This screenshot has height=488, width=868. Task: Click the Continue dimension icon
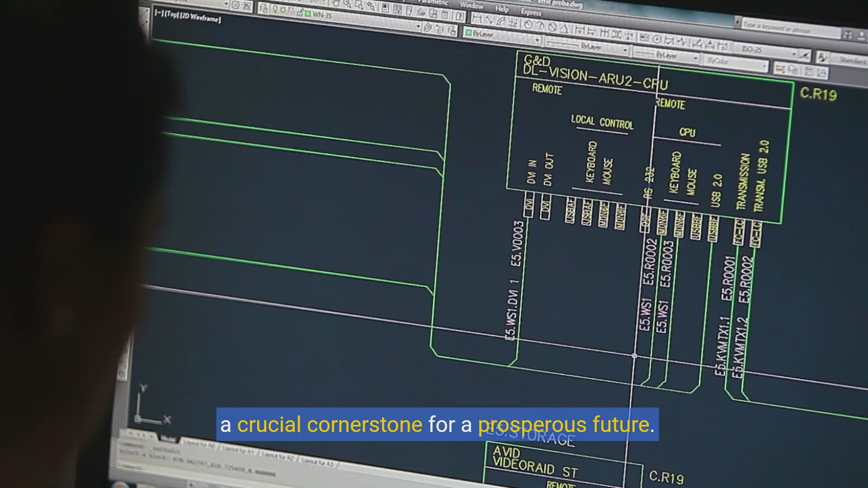pos(604,33)
